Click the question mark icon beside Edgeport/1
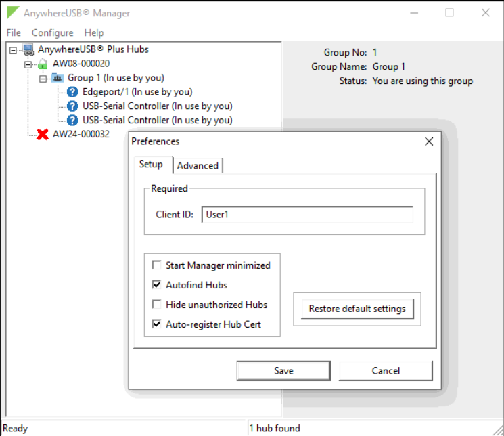The height and width of the screenshot is (436, 504). pyautogui.click(x=72, y=92)
